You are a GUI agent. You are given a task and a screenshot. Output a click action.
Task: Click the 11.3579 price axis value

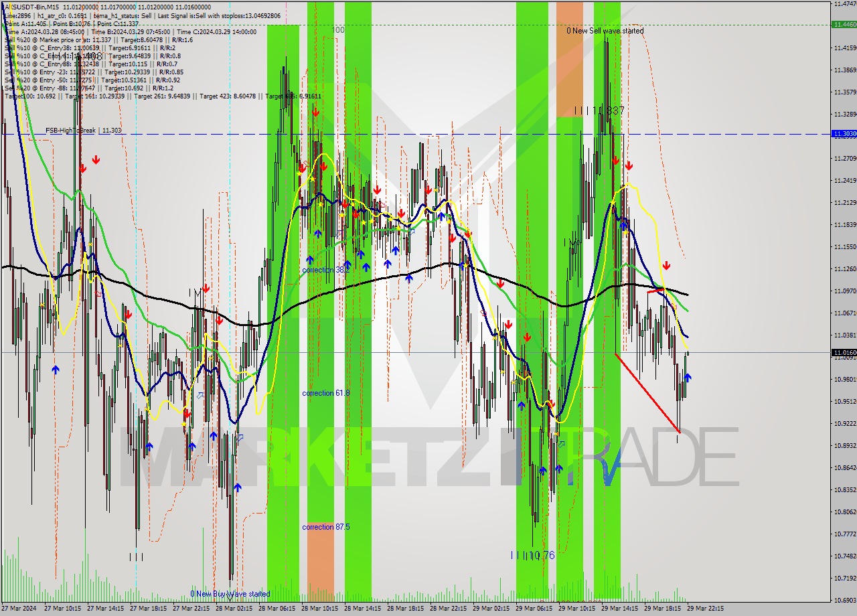[x=846, y=92]
